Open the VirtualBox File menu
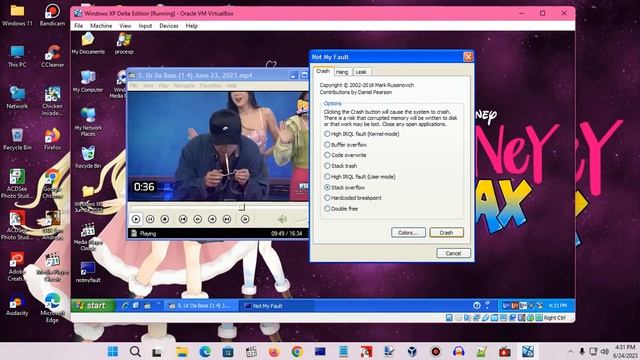The image size is (640, 360). click(78, 26)
